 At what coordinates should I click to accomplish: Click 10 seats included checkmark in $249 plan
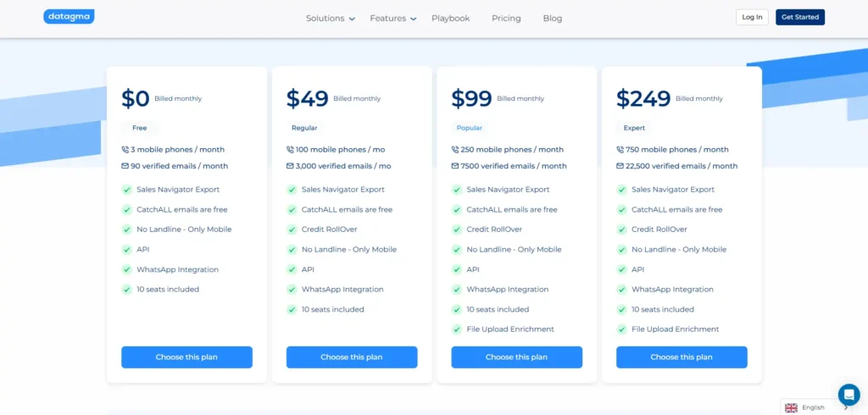tap(621, 309)
